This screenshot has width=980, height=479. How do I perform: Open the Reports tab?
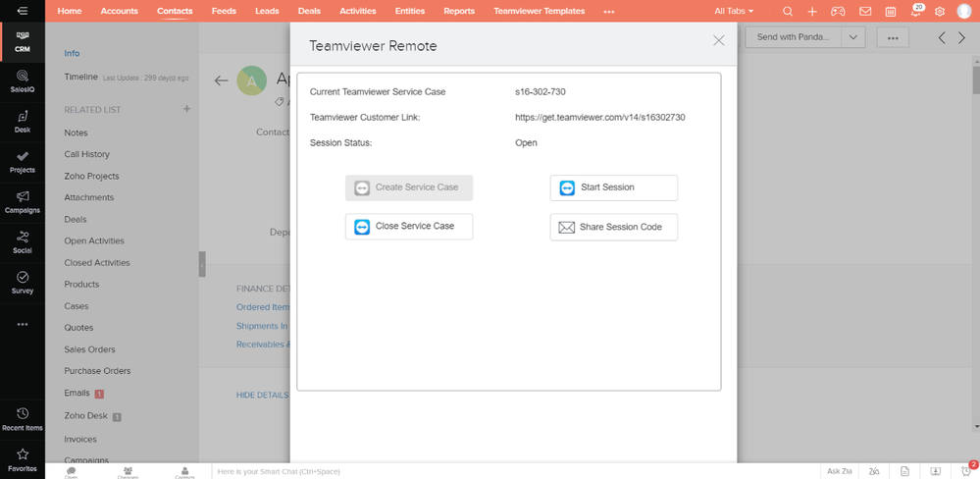pyautogui.click(x=458, y=11)
